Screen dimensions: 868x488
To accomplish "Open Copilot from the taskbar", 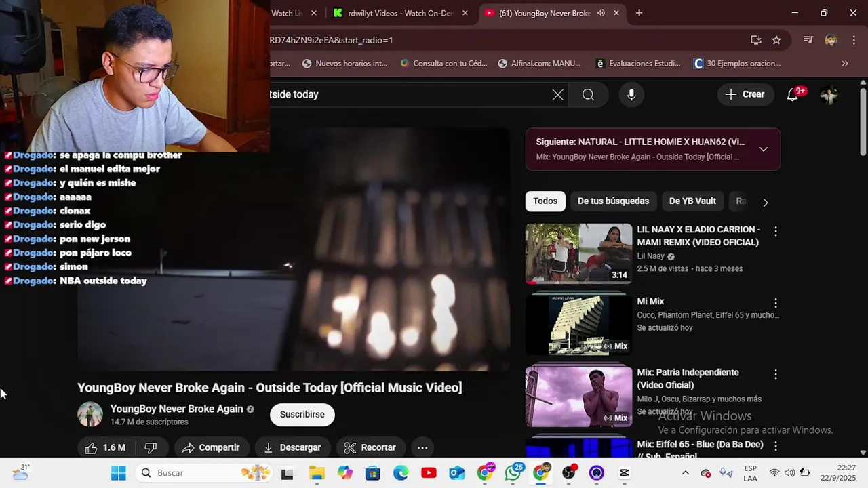I will tap(344, 473).
